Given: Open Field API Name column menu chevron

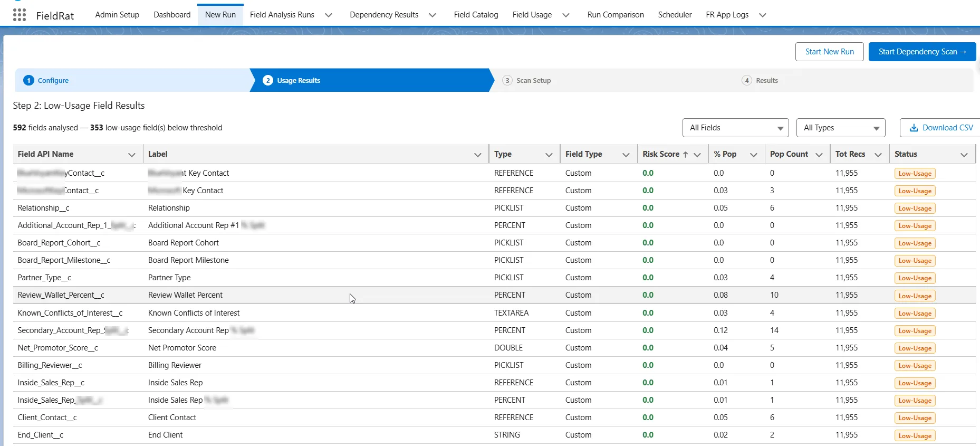Looking at the screenshot, I should 131,155.
